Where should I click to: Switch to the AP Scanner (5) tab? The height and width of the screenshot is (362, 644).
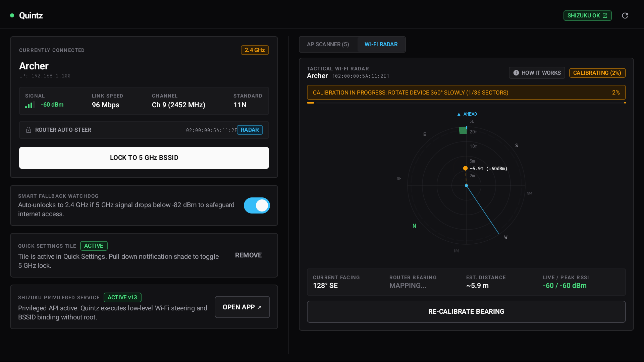[x=328, y=44]
